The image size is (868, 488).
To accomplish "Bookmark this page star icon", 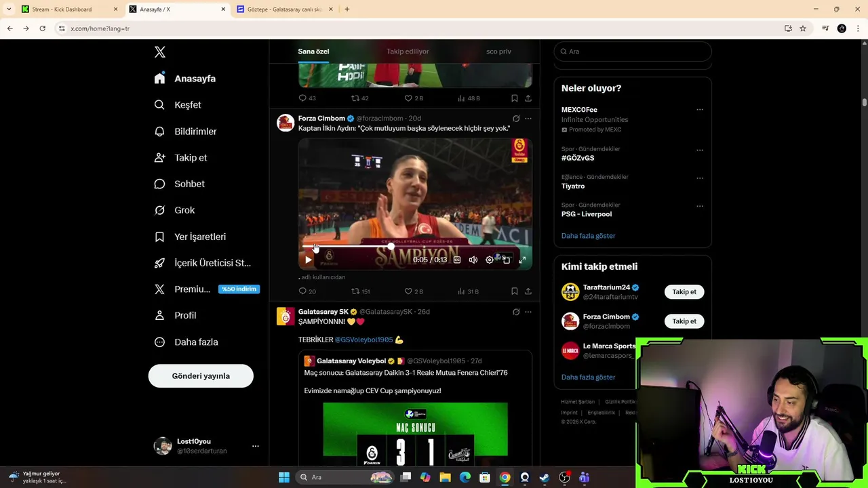I will [x=803, y=28].
